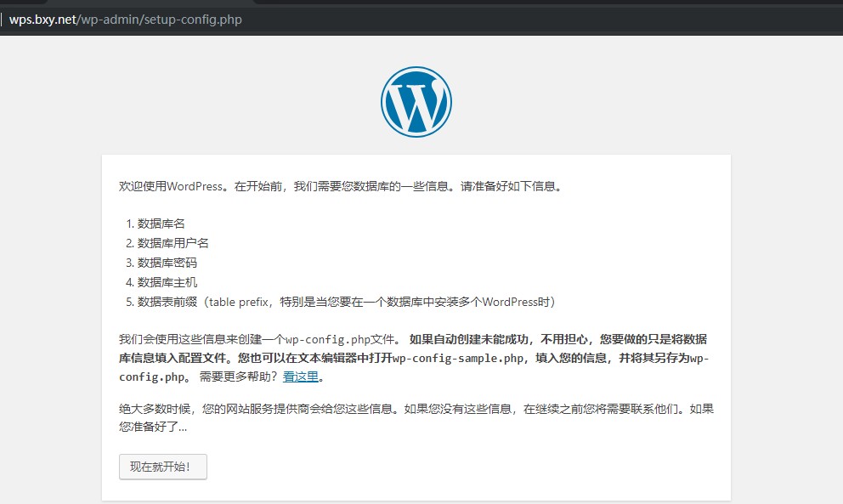Click the list item 数据库主机
Viewport: 843px width, 504px height.
pyautogui.click(x=167, y=282)
